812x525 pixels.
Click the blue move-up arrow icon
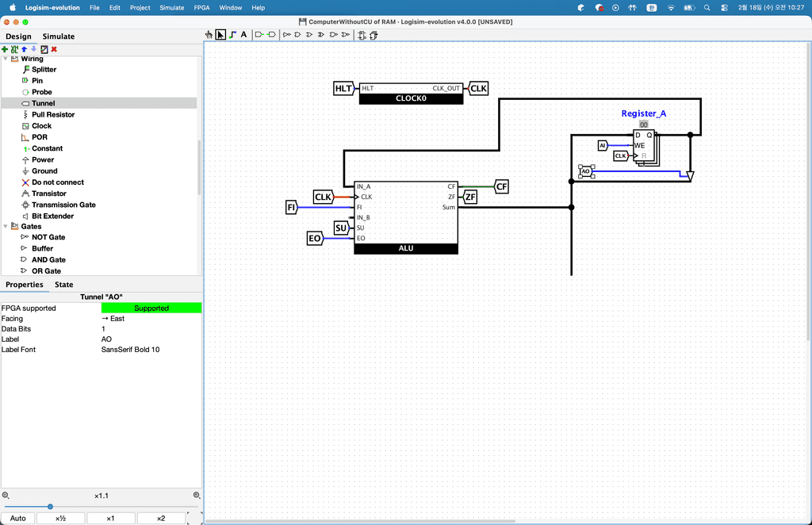coord(24,49)
